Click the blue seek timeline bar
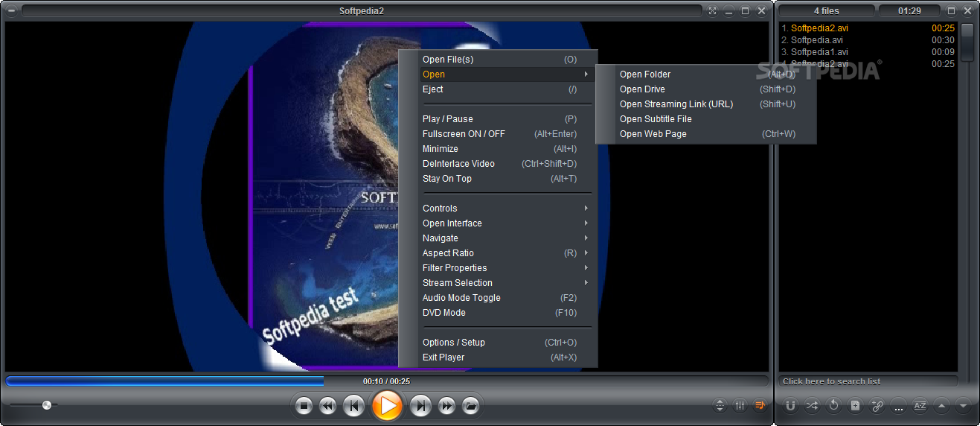Image resolution: width=980 pixels, height=426 pixels. pos(387,381)
